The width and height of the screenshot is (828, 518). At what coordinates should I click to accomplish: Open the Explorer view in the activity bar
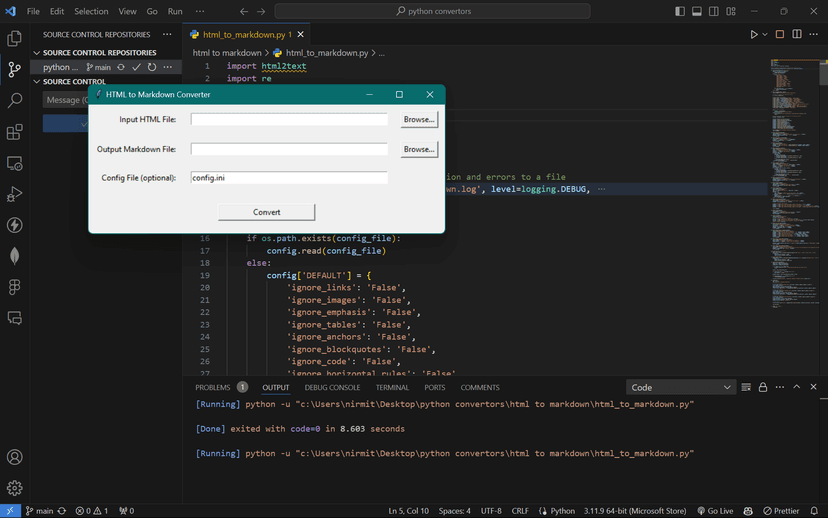[14, 39]
